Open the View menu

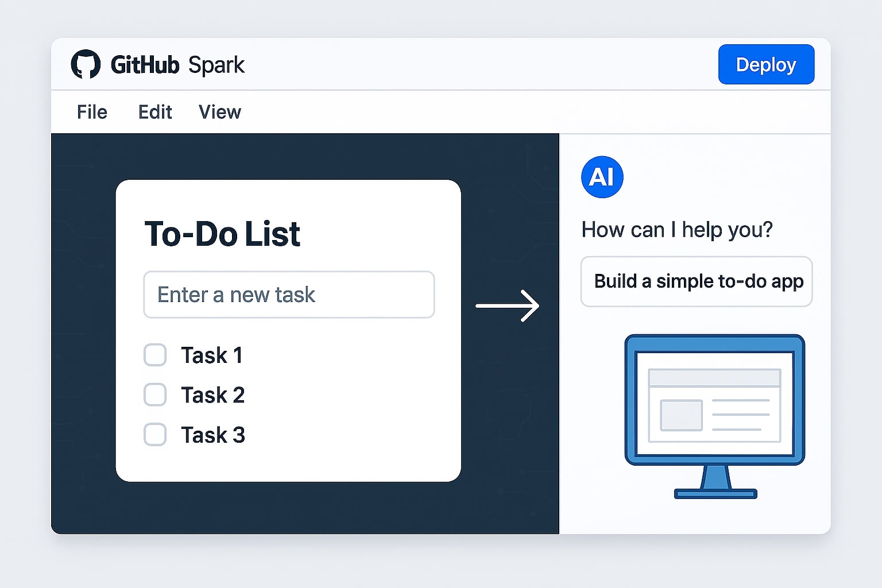coord(219,112)
